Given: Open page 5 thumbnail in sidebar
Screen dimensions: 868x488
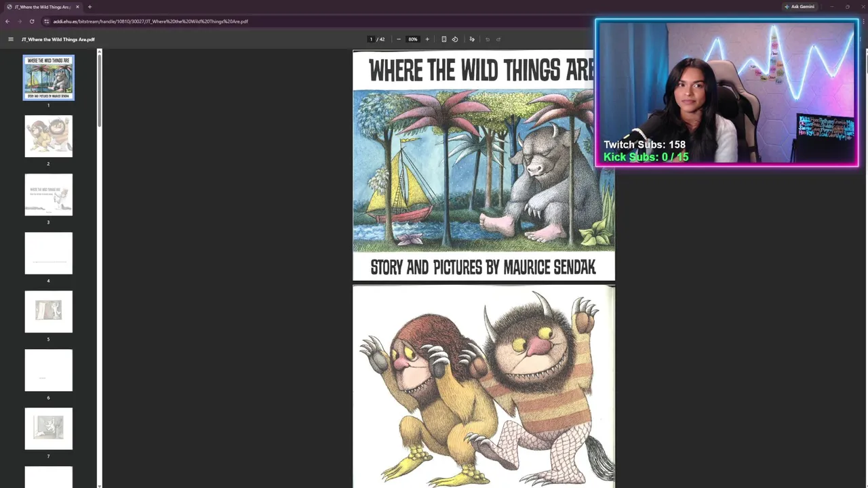Looking at the screenshot, I should click(x=49, y=312).
